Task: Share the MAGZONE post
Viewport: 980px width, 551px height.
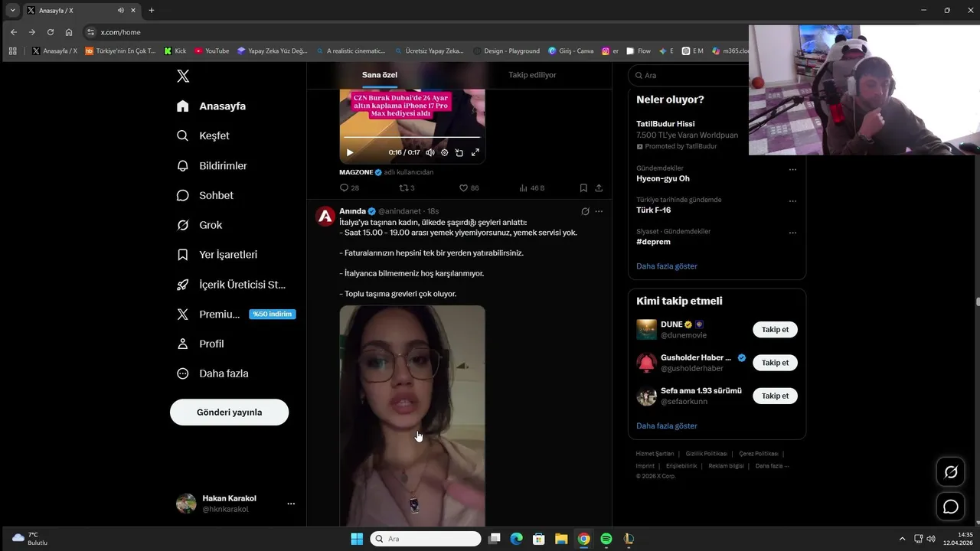Action: (x=599, y=187)
